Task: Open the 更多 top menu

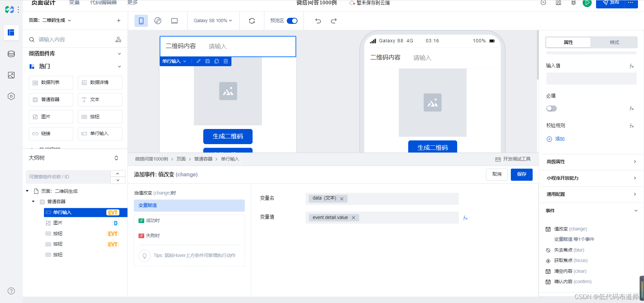Action: tap(132, 3)
